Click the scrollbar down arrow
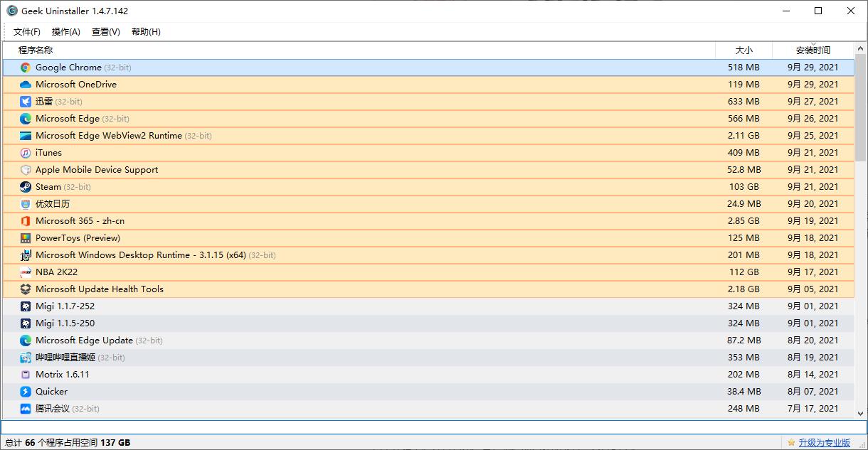 pyautogui.click(x=860, y=412)
